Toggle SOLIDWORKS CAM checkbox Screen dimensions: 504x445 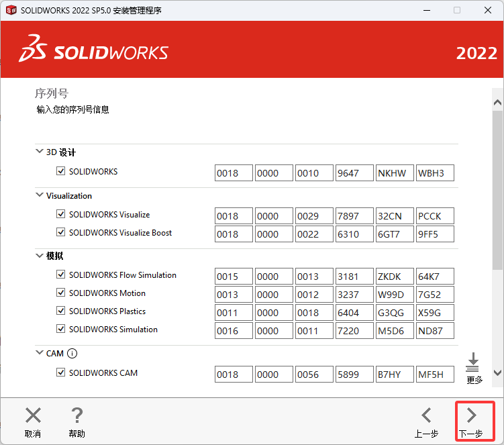click(x=61, y=372)
